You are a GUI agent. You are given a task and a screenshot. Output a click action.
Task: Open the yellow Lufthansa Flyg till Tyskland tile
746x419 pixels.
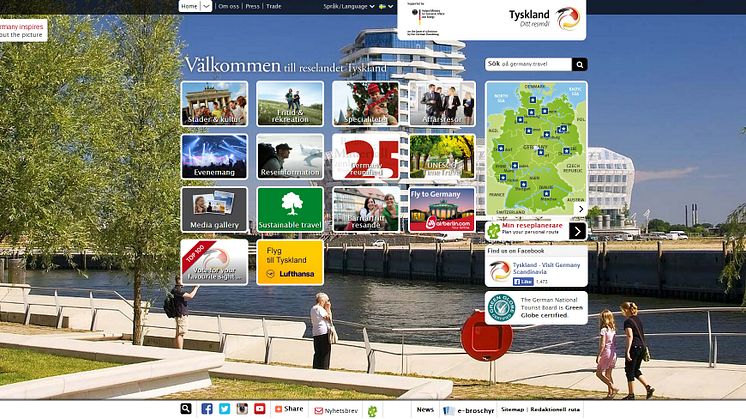[x=290, y=262]
